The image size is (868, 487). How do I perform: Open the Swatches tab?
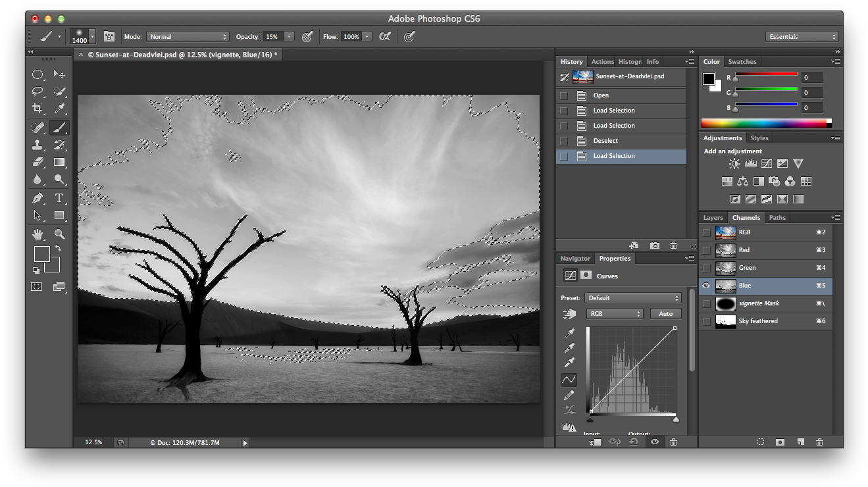[x=742, y=62]
